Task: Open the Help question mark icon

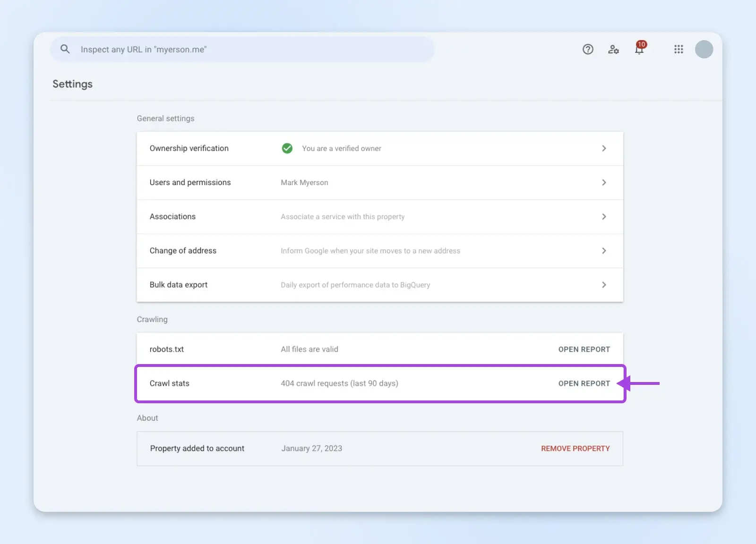Action: [588, 49]
